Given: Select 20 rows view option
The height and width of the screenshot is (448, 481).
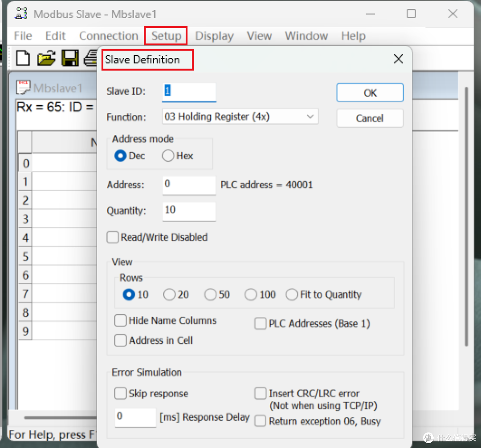Looking at the screenshot, I should [169, 295].
